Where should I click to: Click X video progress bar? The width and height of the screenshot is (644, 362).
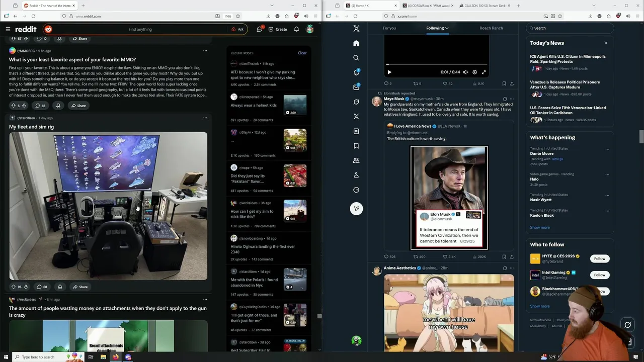437,64
